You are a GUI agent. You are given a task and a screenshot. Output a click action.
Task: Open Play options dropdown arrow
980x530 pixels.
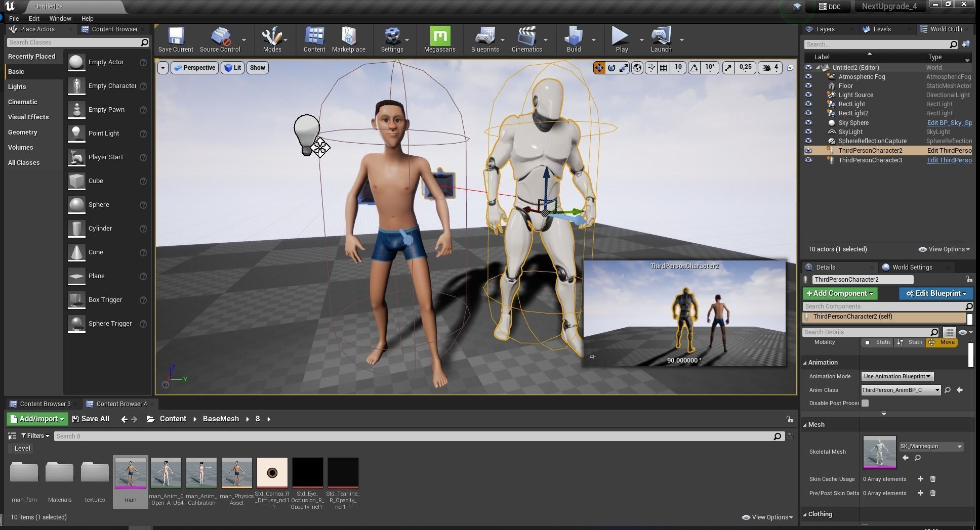point(641,39)
